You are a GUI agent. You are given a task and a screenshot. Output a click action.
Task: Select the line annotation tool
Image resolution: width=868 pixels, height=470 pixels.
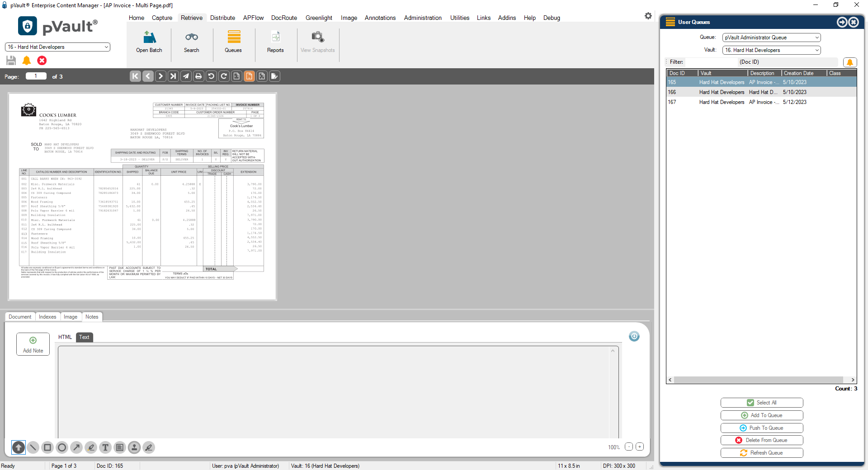coord(33,447)
